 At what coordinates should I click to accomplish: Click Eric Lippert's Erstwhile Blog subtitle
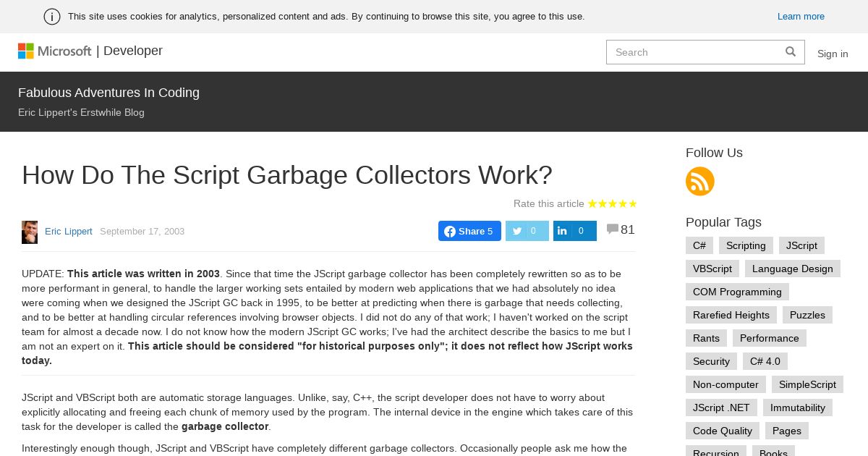click(81, 112)
